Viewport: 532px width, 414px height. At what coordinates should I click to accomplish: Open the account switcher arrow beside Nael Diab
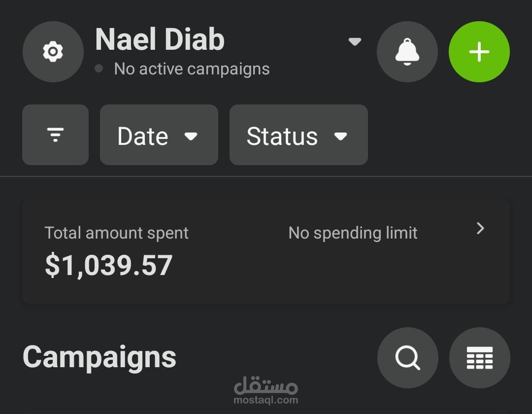(x=355, y=41)
